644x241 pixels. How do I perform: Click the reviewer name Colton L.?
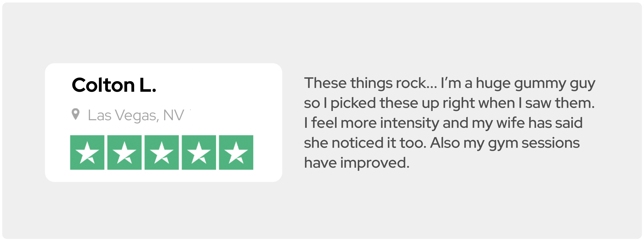114,85
